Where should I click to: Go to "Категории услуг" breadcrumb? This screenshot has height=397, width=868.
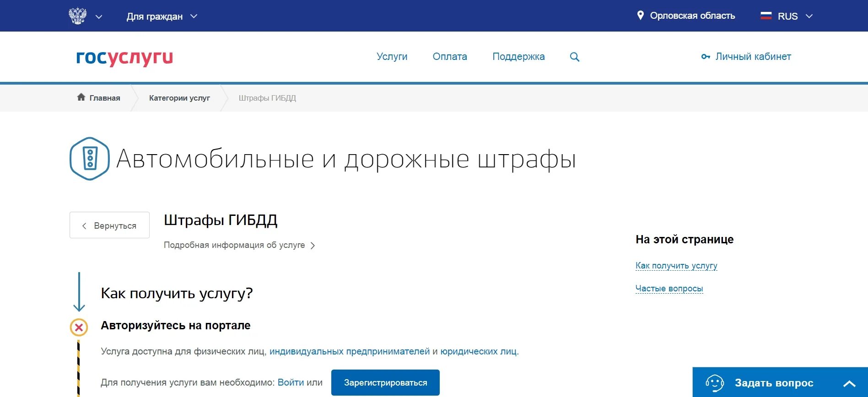coord(179,98)
